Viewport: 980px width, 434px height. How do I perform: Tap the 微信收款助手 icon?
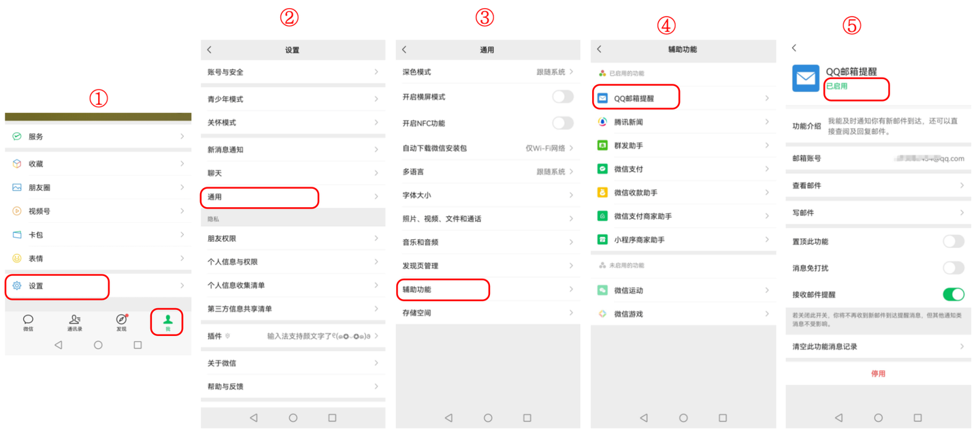602,193
